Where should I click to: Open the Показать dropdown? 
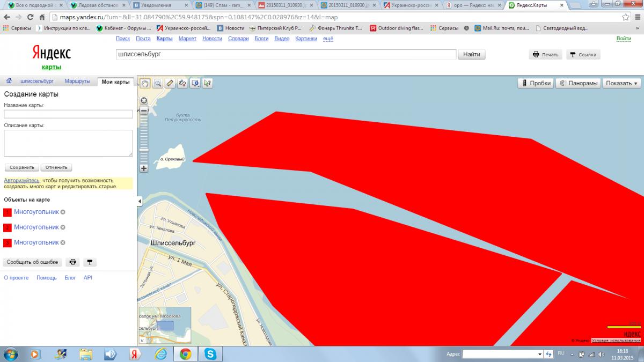(622, 83)
